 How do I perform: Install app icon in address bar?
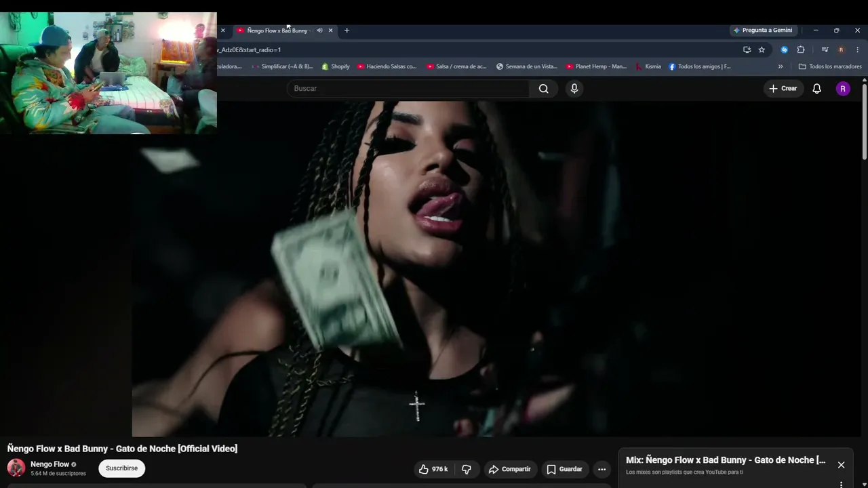click(x=747, y=49)
